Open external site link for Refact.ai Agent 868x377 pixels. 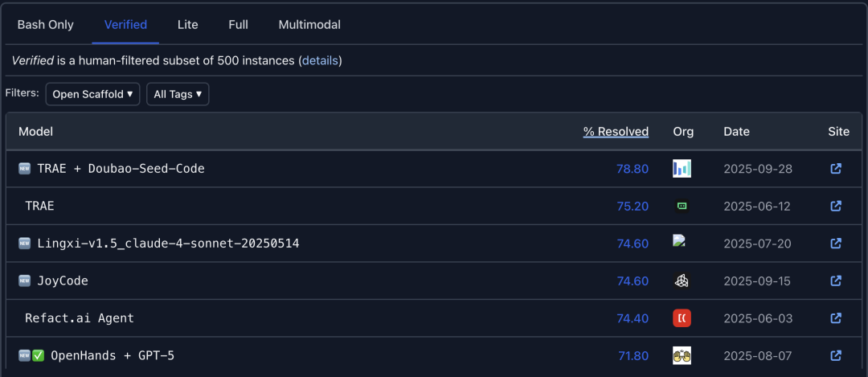pos(836,318)
